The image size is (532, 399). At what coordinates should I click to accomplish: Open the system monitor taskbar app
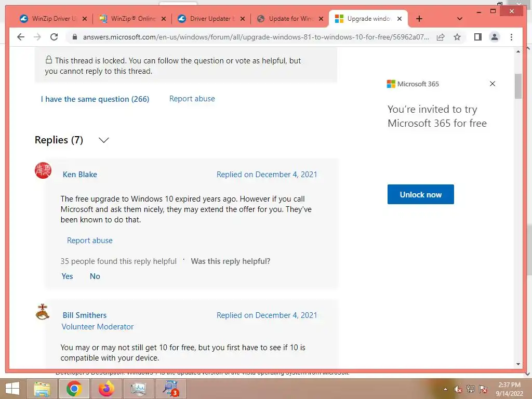(138, 389)
